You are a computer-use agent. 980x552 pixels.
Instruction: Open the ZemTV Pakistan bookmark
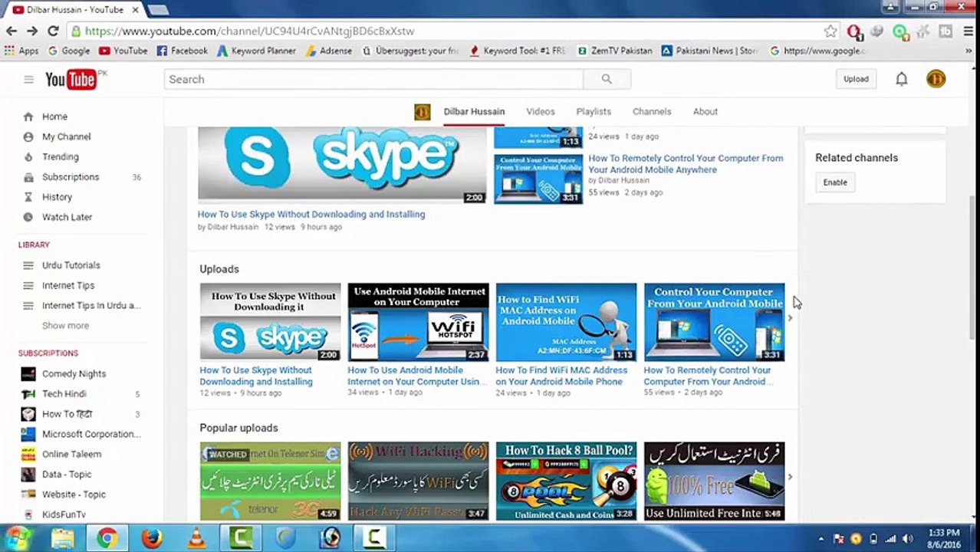pos(615,51)
